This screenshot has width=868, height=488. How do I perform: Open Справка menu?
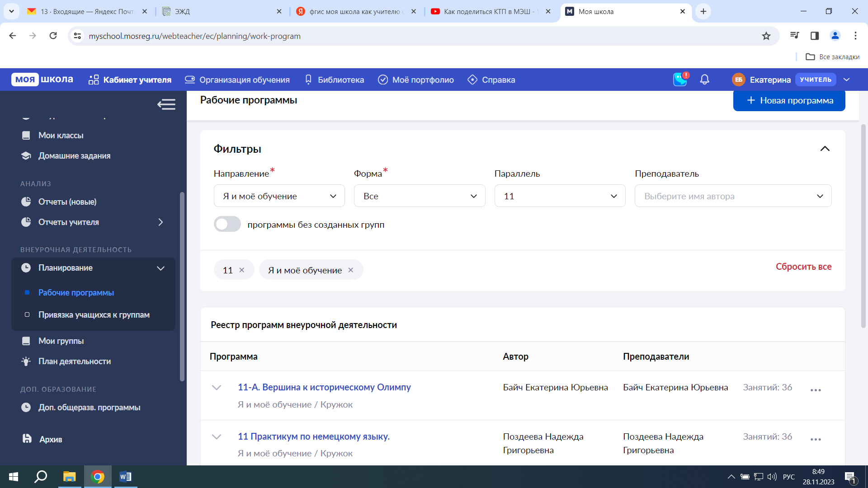pos(491,80)
